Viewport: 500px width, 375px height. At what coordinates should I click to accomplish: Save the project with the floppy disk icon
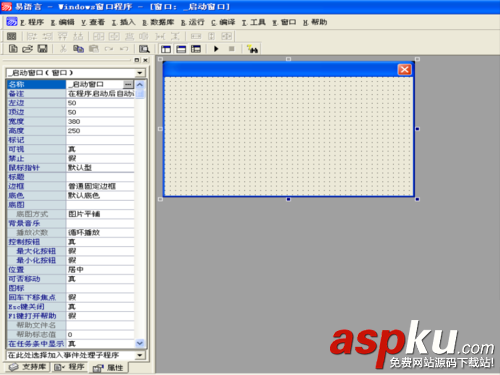pyautogui.click(x=42, y=49)
